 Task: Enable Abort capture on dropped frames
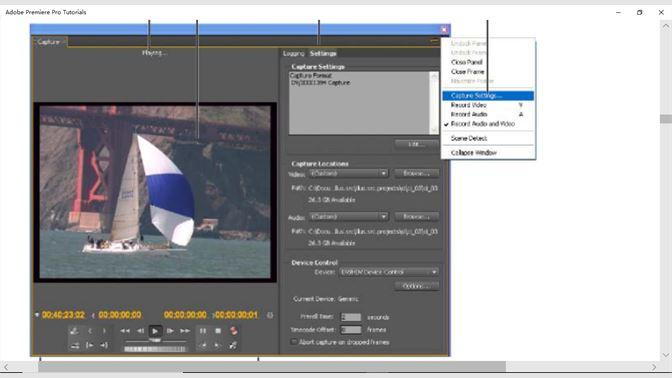[294, 342]
